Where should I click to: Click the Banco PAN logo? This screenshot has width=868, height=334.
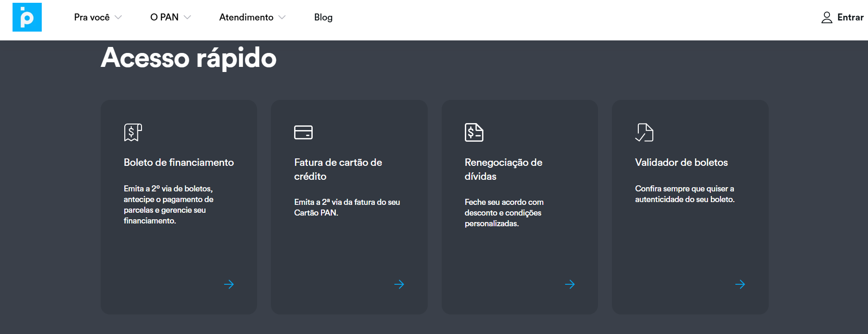27,17
